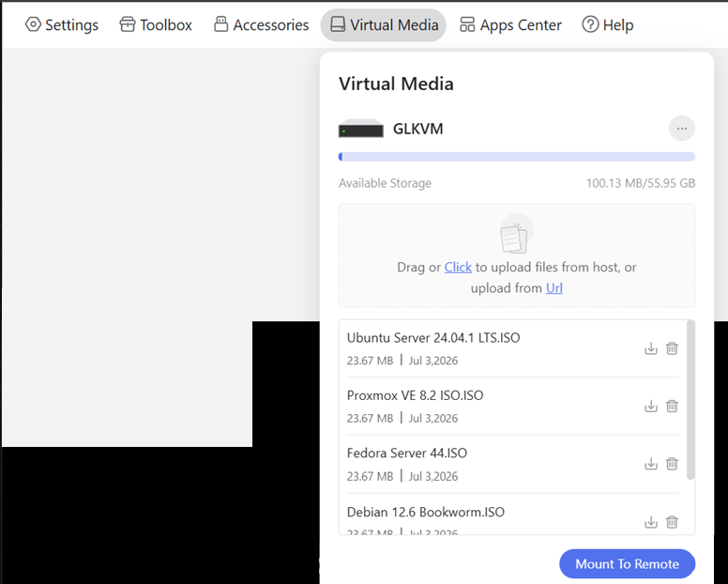Screen dimensions: 728x584
Task: Download Debian 12.6 Bookworm.ISO
Action: pyautogui.click(x=651, y=522)
